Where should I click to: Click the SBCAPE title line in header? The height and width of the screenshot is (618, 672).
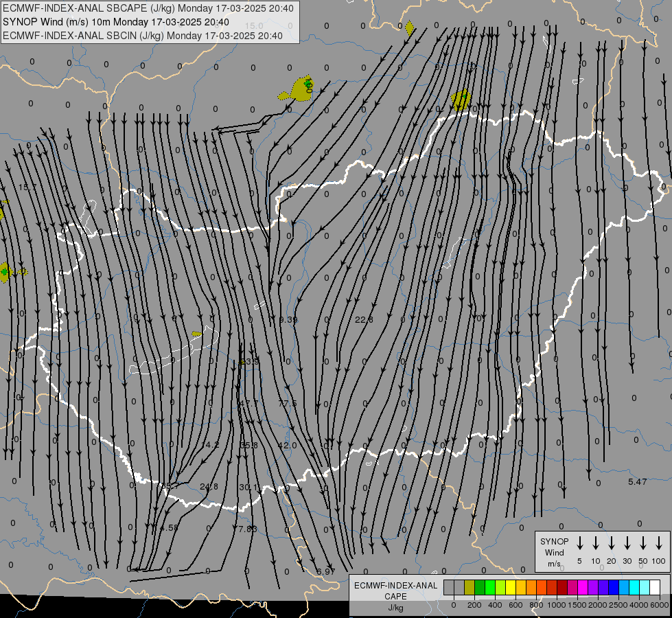[148, 8]
